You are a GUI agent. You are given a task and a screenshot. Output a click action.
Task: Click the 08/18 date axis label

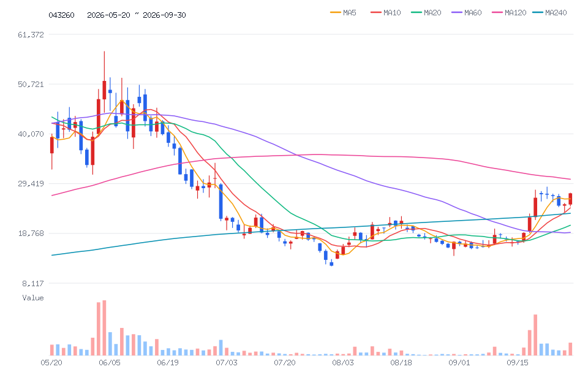401,362
